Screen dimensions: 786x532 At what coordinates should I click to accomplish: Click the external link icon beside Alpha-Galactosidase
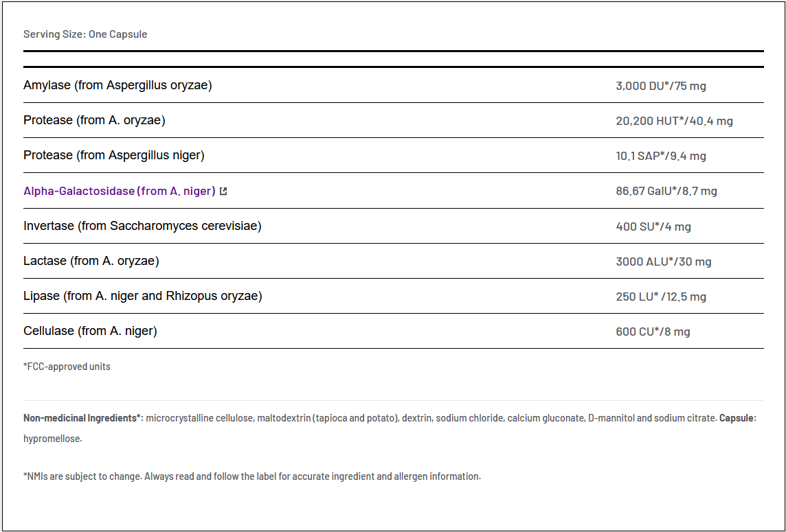(223, 192)
